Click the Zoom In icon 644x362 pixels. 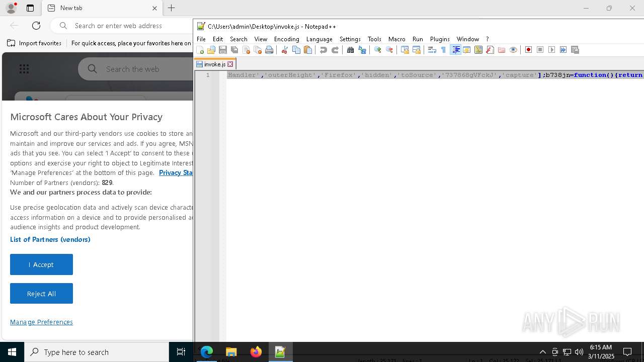tap(377, 50)
